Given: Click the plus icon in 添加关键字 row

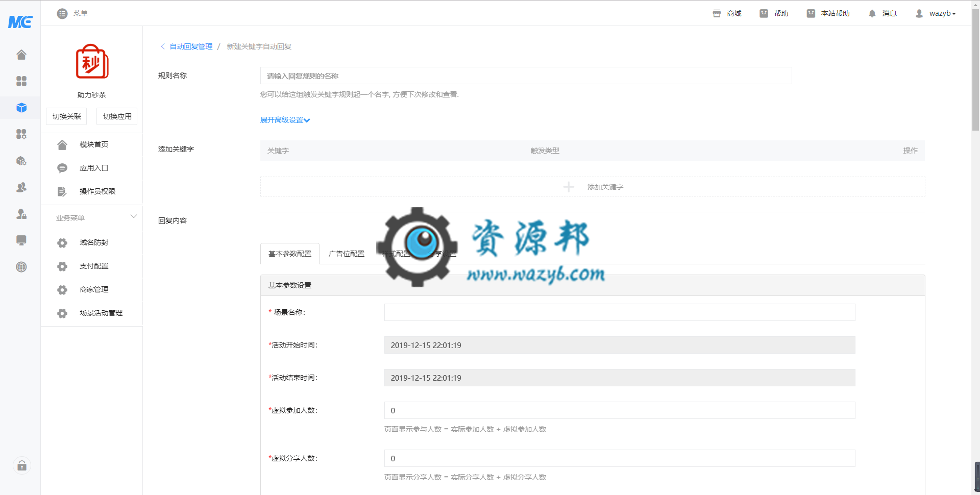Looking at the screenshot, I should (569, 187).
